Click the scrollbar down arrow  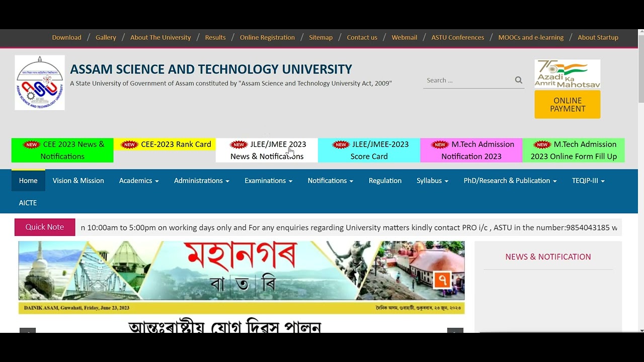[641, 330]
